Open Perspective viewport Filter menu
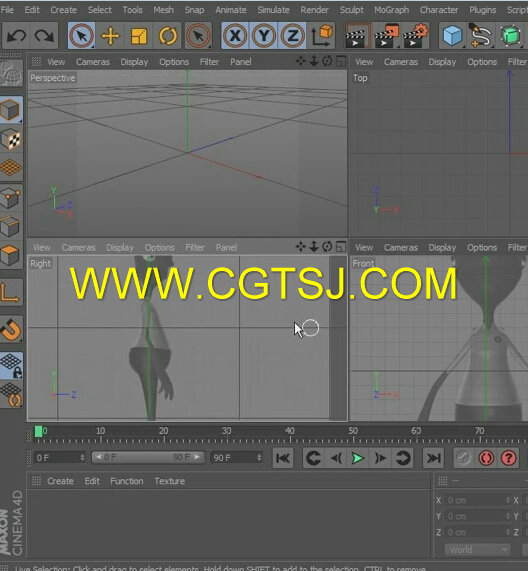 tap(209, 62)
